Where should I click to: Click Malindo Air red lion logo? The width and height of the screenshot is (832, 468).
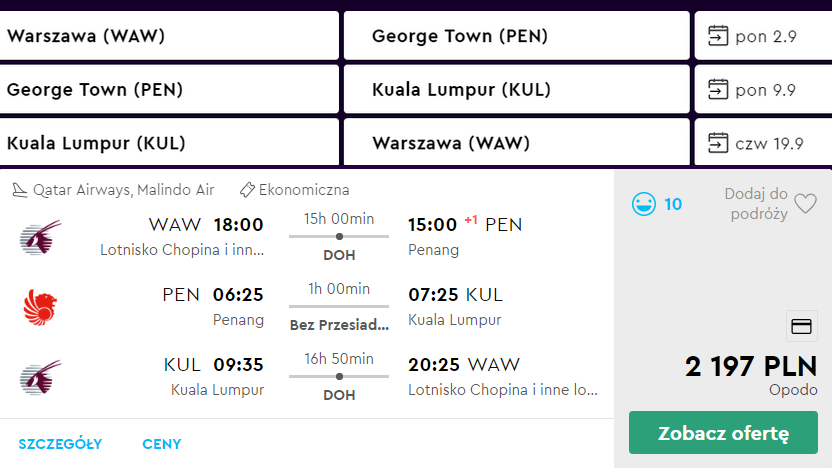point(40,307)
